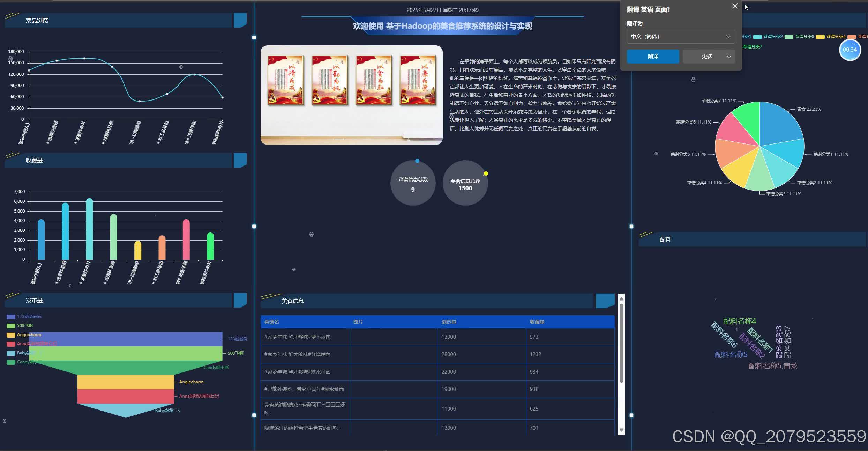Image resolution: width=868 pixels, height=451 pixels.
Task: Toggle the 503飞啊 legend entry
Action: 24,325
